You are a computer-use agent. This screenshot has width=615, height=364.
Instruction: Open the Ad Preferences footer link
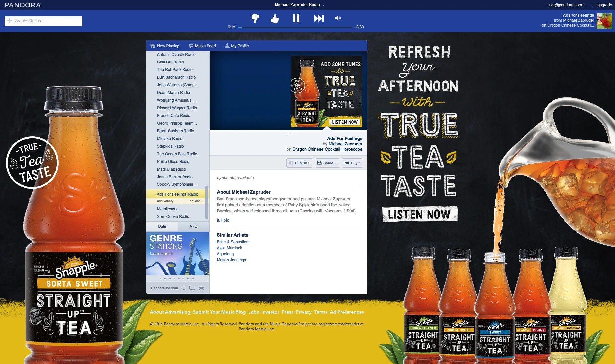pyautogui.click(x=347, y=312)
